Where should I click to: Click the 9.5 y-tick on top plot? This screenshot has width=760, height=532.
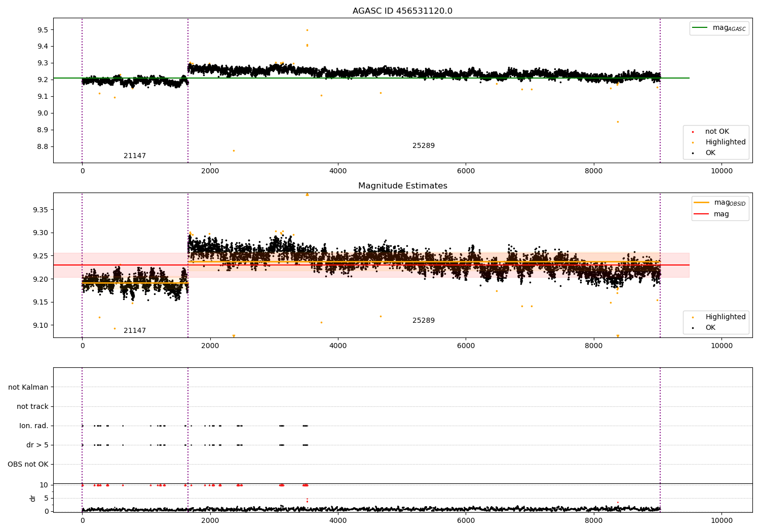click(x=43, y=30)
